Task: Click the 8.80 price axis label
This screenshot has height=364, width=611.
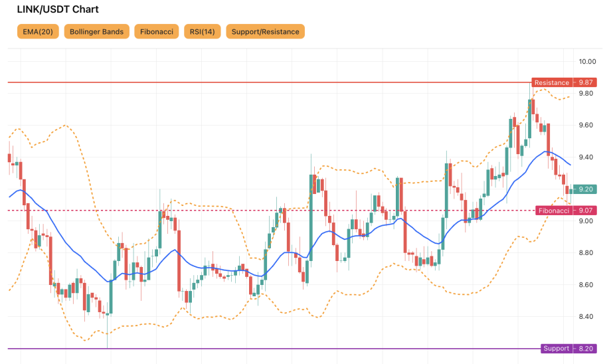Action: (586, 253)
